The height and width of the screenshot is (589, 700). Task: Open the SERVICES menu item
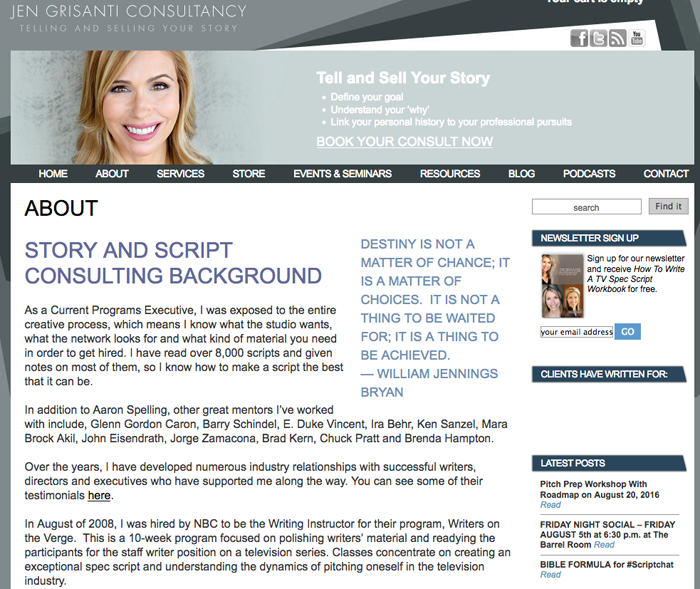coord(180,174)
